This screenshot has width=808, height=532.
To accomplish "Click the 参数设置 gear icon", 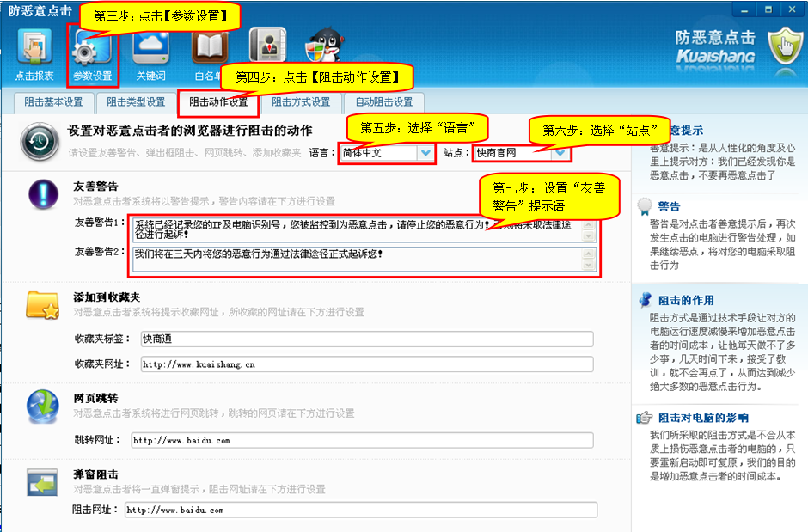I will (x=92, y=48).
